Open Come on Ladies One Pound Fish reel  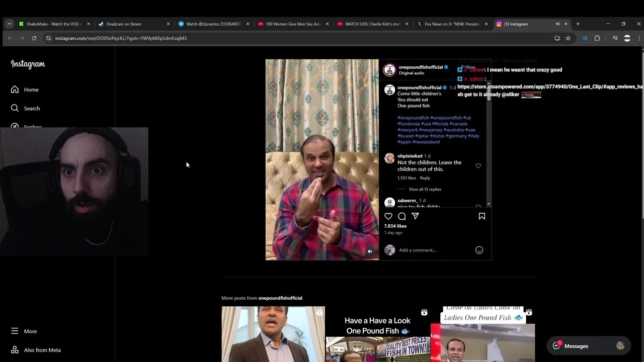click(482, 334)
